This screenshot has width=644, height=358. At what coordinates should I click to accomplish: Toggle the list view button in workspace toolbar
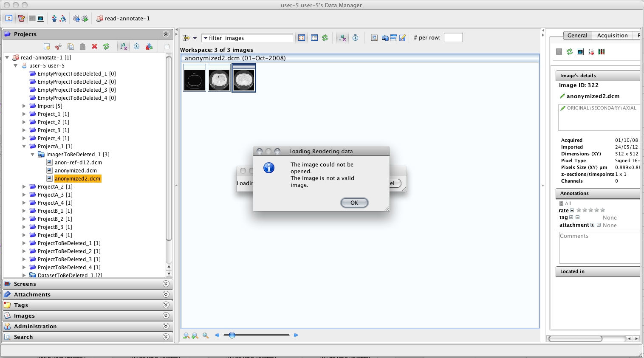(314, 38)
